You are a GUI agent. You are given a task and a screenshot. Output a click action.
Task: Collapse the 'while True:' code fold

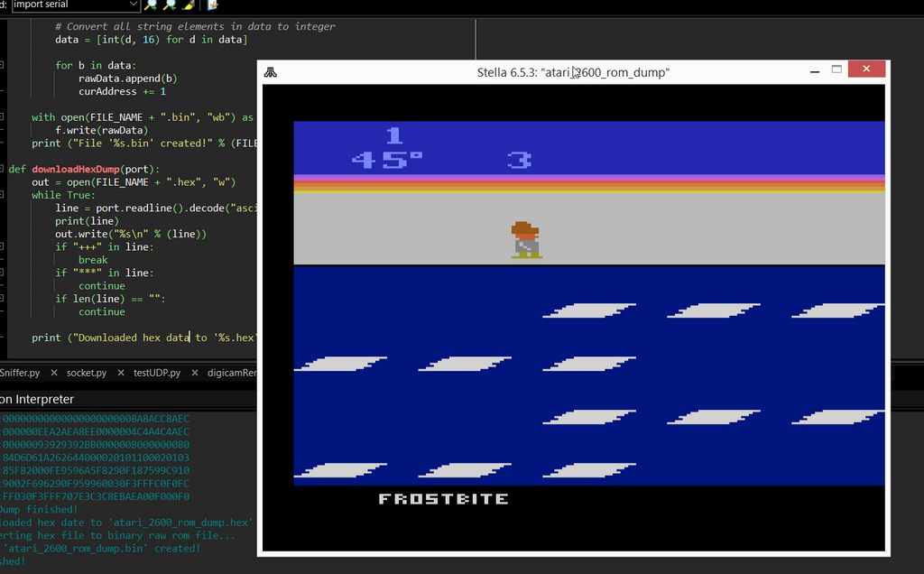(x=2, y=194)
